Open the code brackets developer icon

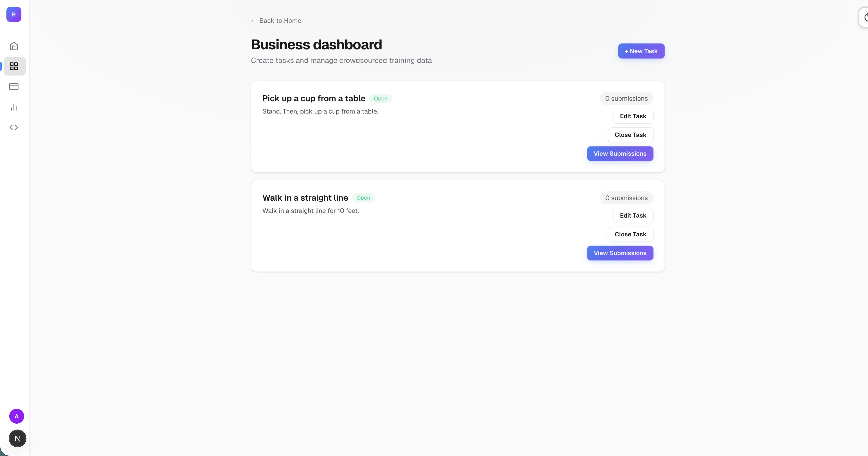tap(14, 127)
